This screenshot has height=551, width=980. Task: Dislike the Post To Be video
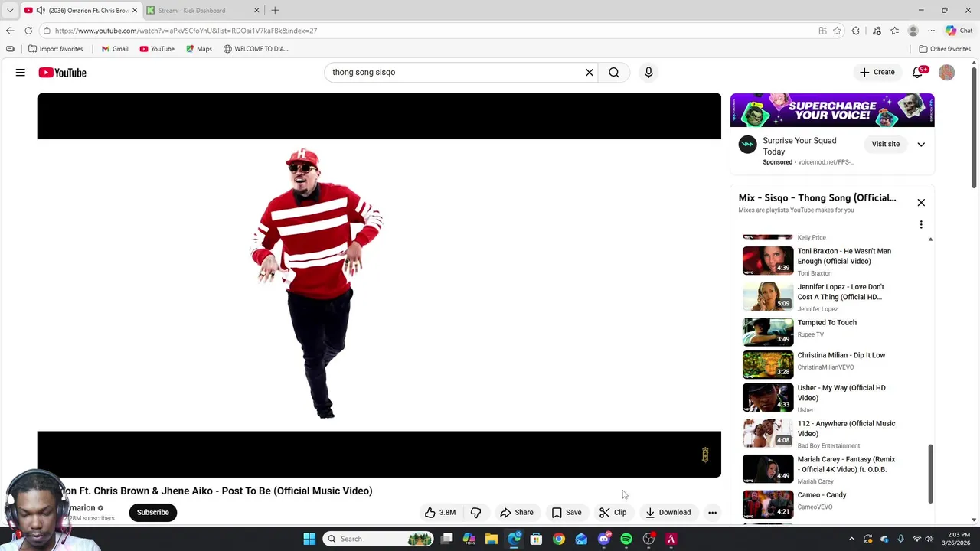point(475,513)
